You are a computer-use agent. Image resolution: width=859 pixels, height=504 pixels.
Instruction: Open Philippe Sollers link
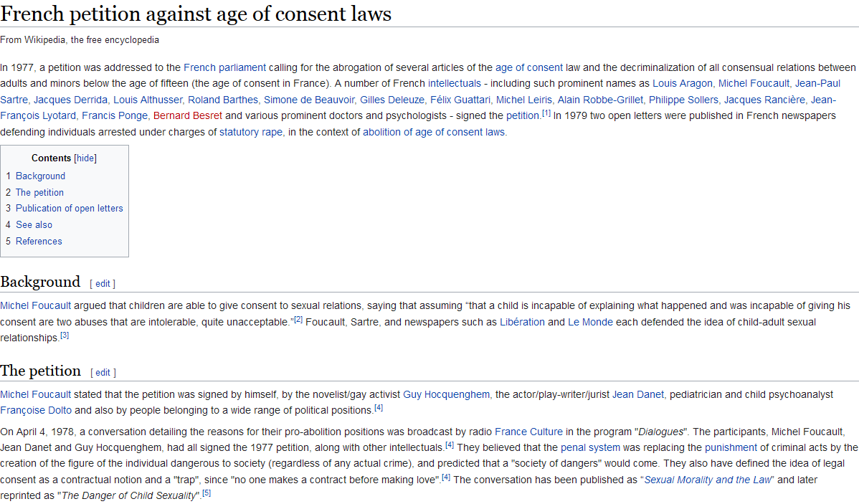coord(683,100)
